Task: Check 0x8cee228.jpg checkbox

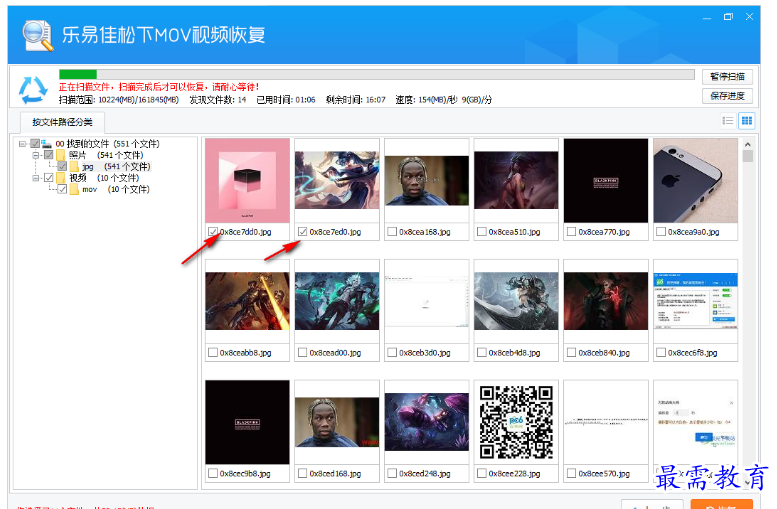Action: pyautogui.click(x=481, y=473)
